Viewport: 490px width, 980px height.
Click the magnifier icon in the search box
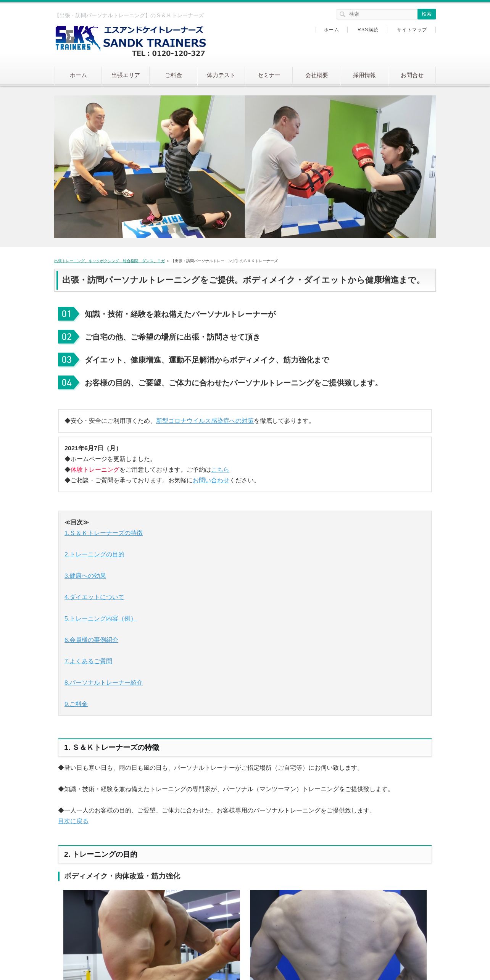(x=343, y=14)
